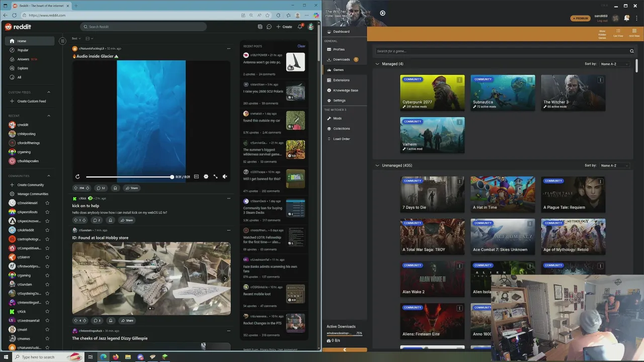Add Reddit page to Edge favorites
644x362 pixels.
(x=268, y=15)
